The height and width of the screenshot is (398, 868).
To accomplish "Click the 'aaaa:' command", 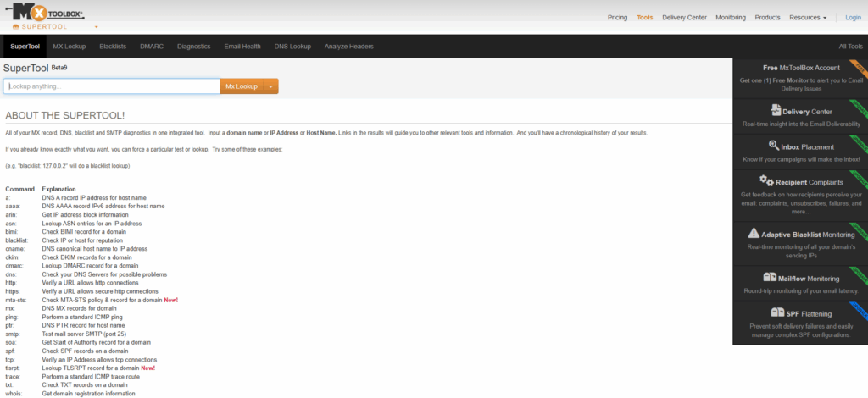I will point(12,206).
